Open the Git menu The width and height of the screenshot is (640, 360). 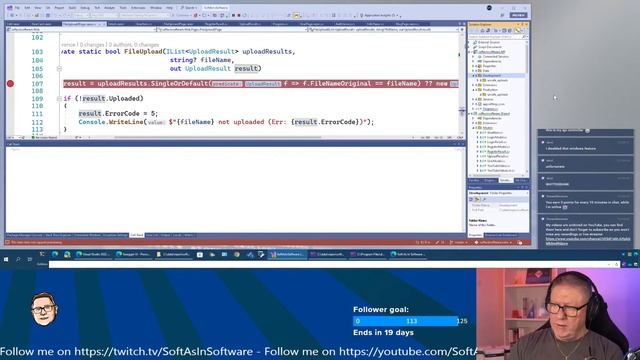click(x=48, y=8)
